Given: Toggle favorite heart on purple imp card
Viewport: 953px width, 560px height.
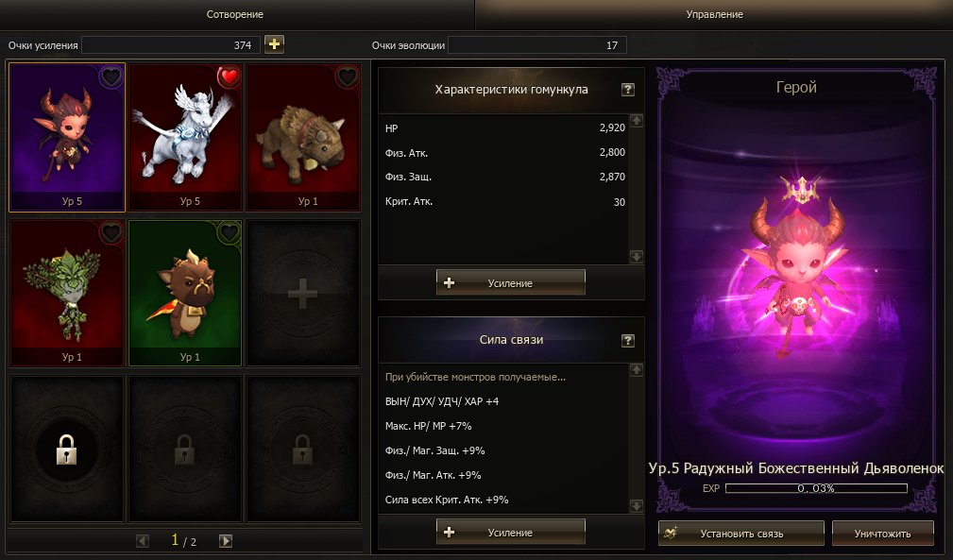Looking at the screenshot, I should (x=111, y=77).
